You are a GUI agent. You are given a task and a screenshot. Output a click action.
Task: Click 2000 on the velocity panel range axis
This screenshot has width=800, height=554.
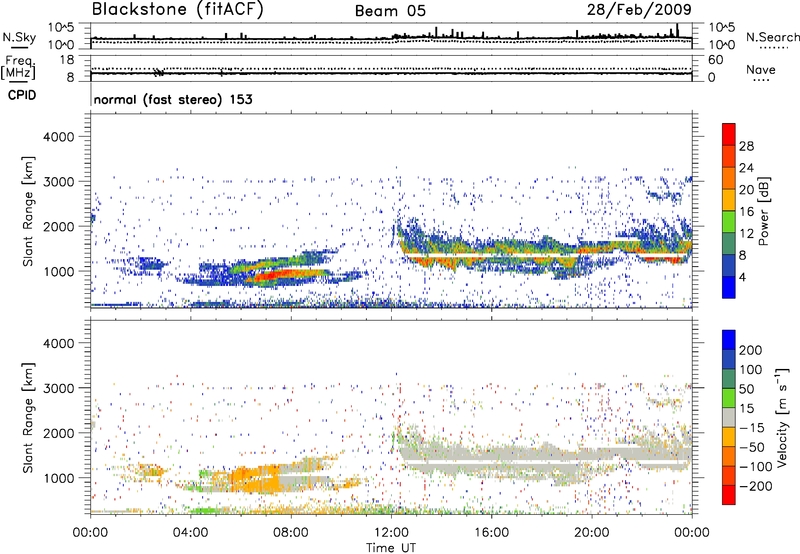click(x=59, y=433)
